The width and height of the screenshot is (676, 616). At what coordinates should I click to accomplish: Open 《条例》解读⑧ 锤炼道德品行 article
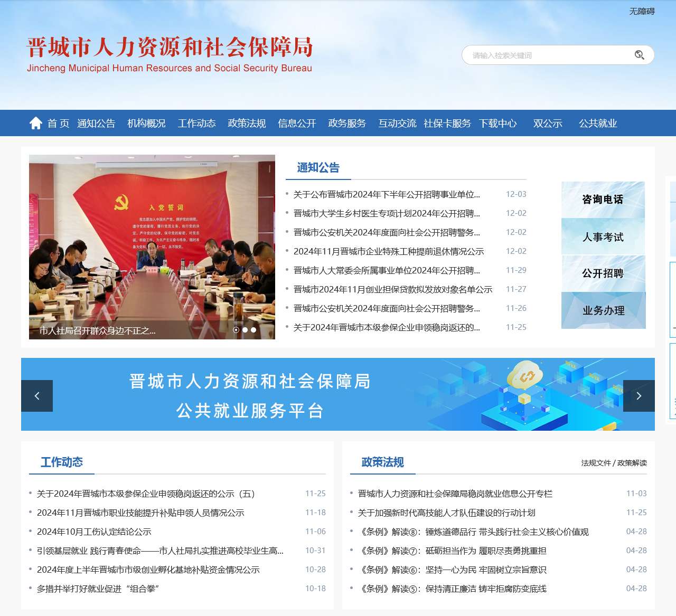click(x=473, y=532)
